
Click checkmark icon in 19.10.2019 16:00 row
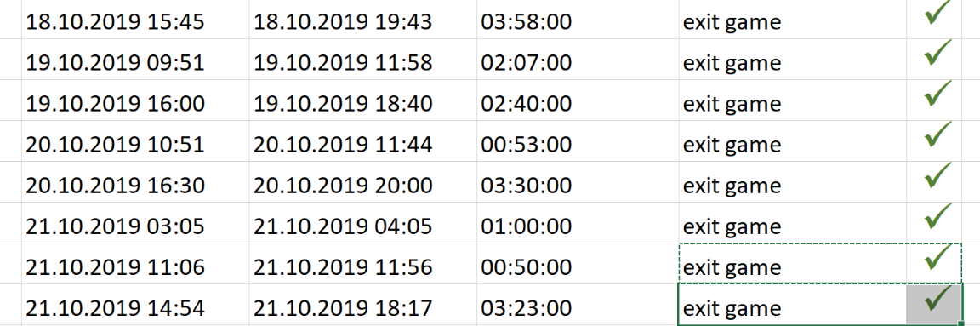(937, 94)
